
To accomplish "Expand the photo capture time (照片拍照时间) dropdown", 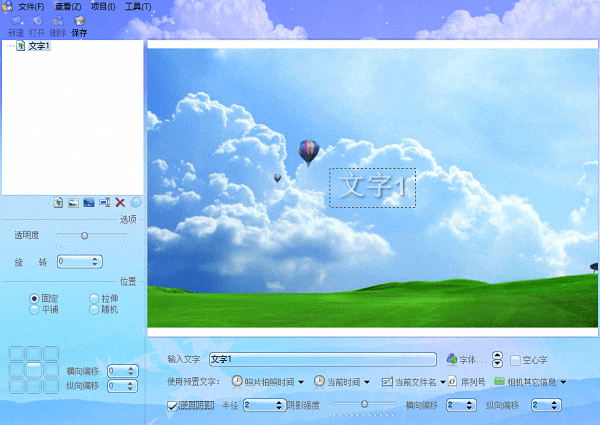I will pos(268,382).
